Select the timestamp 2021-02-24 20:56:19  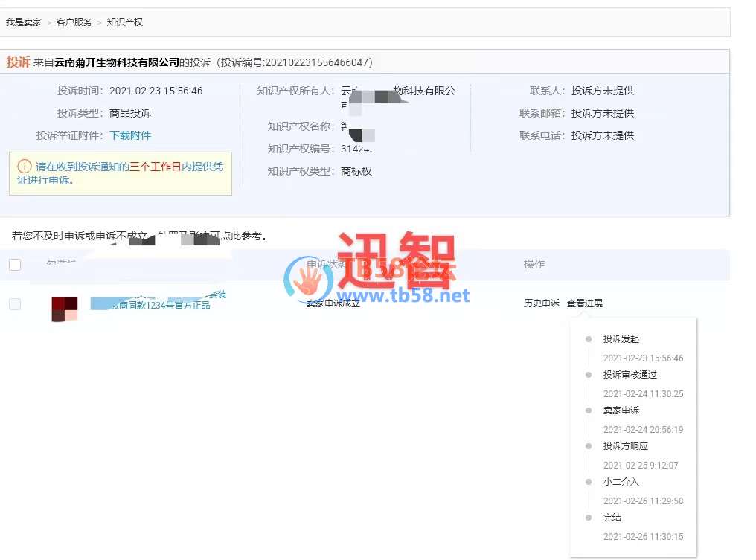tap(643, 430)
